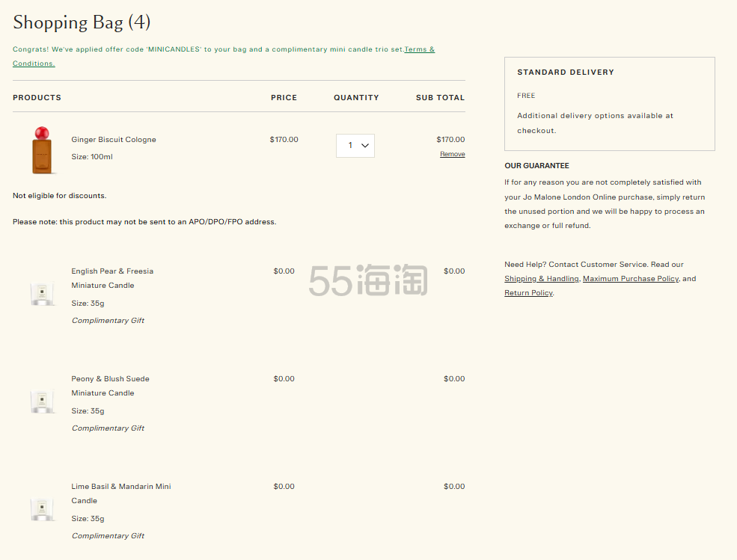
Task: Open the Terms & Conditions link
Action: tap(419, 50)
